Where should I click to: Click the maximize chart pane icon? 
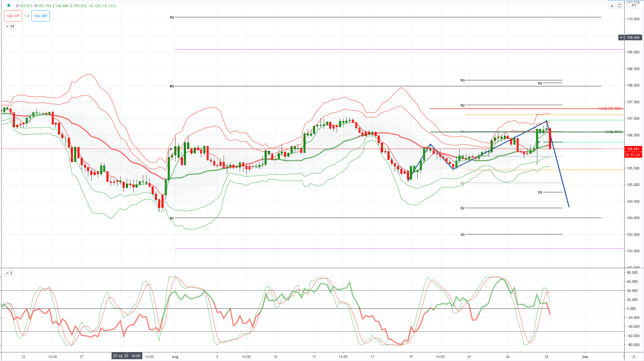[x=620, y=6]
